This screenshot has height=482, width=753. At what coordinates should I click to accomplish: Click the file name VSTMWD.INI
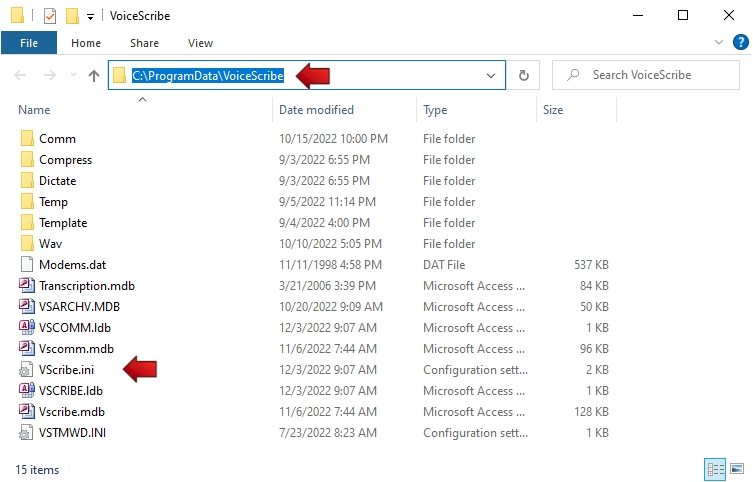(73, 433)
